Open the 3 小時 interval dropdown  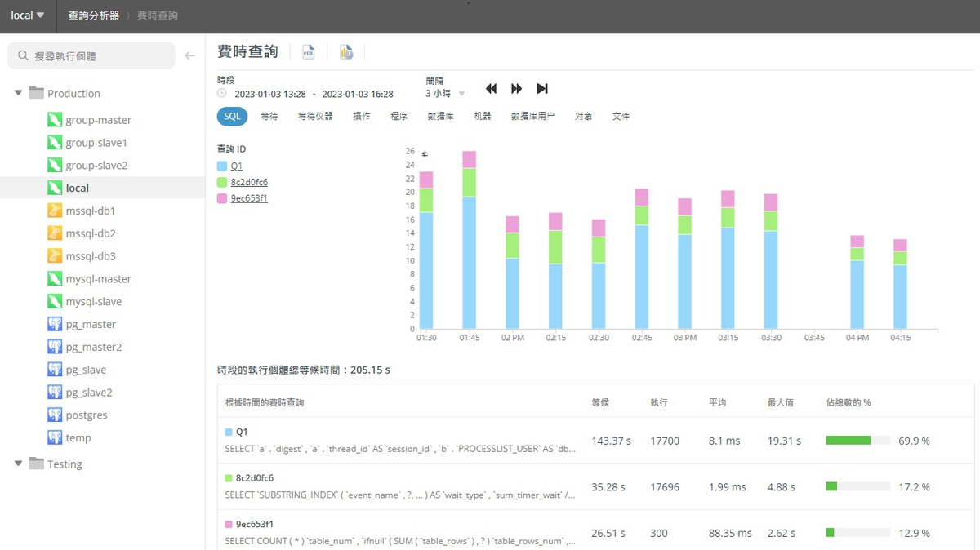(x=445, y=94)
